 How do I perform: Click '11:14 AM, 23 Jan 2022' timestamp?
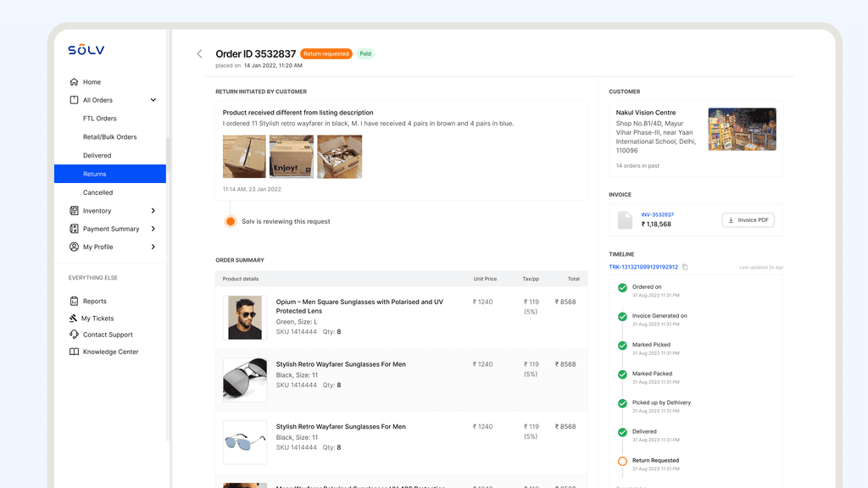point(252,189)
